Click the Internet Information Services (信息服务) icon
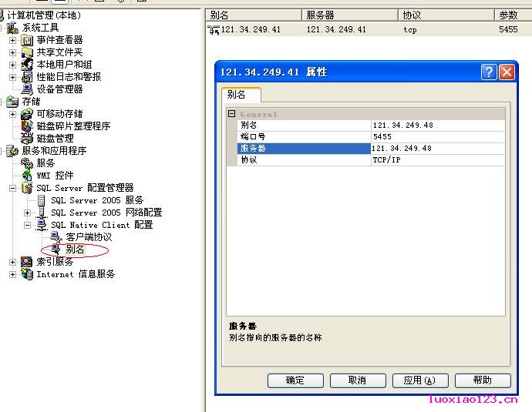 click(x=27, y=274)
